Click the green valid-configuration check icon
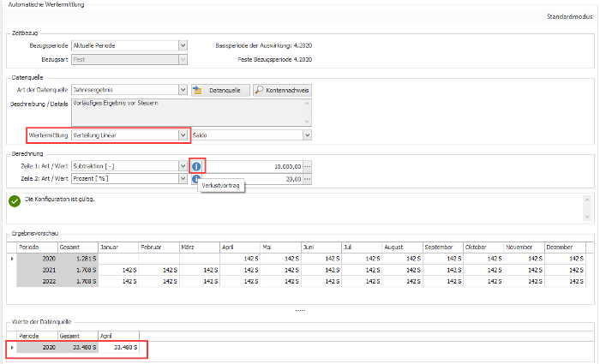The width and height of the screenshot is (600, 364). tap(15, 201)
